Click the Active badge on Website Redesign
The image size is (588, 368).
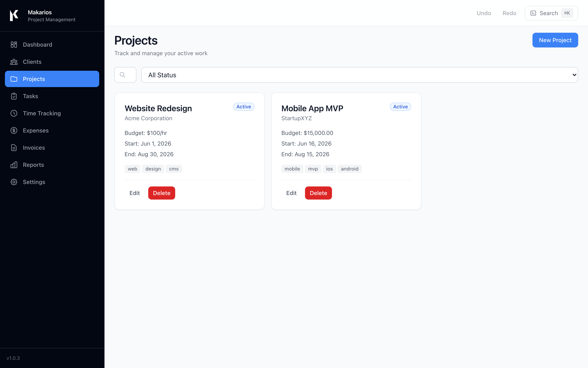point(244,107)
